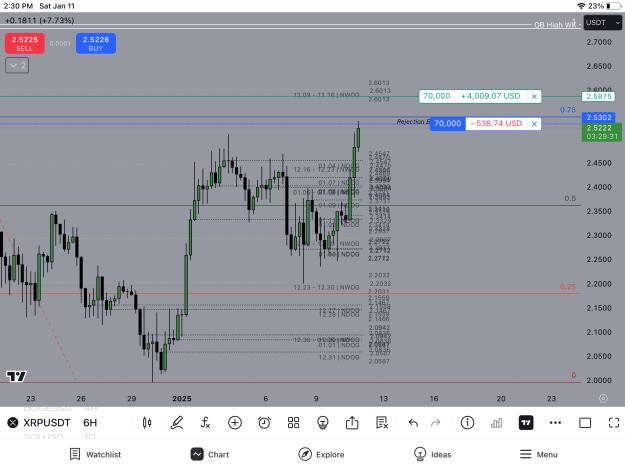
Task: Select the 0.5 Fibonacci level label
Action: [x=570, y=198]
